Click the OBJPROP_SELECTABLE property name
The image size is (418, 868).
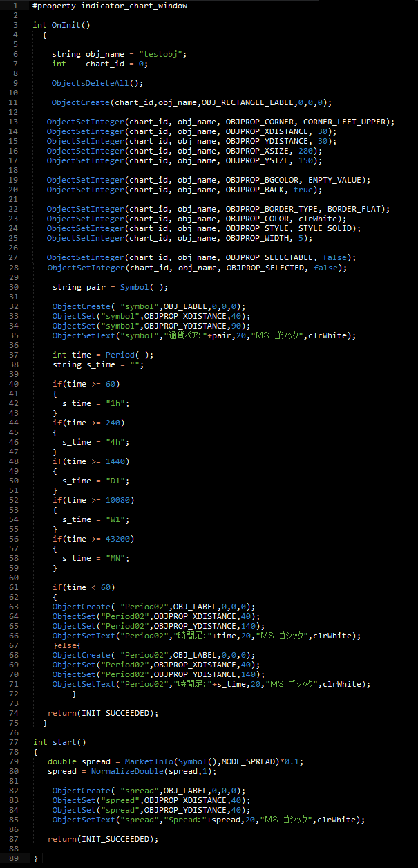point(269,257)
